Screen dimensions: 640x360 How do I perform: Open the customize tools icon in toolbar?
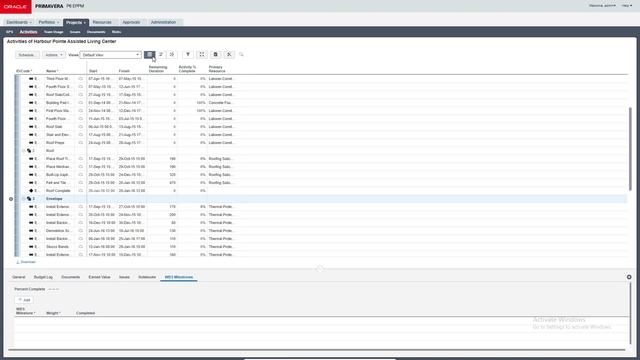click(229, 55)
